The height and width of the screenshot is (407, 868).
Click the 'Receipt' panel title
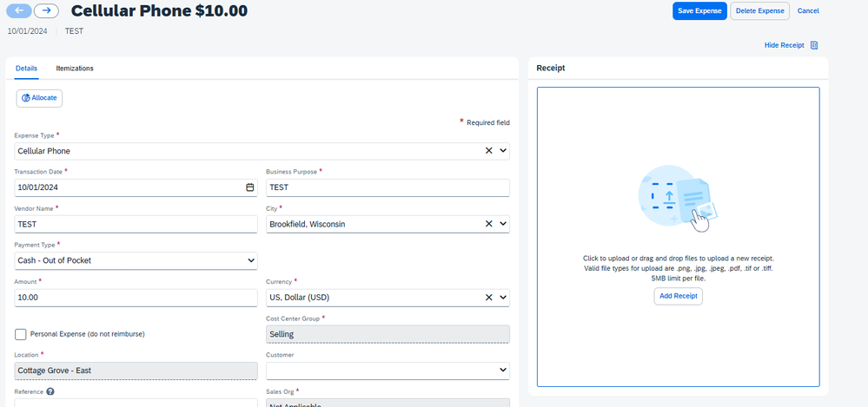click(550, 68)
